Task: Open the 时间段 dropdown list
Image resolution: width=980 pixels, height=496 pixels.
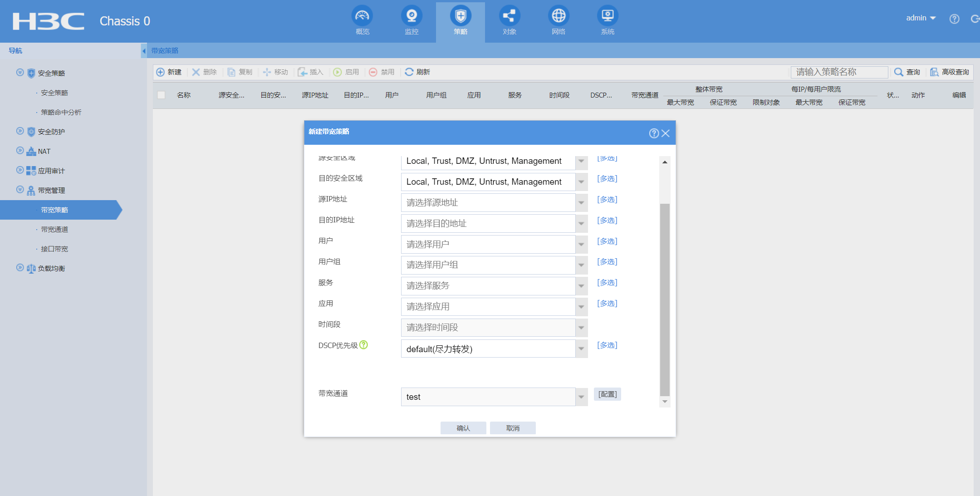Action: [x=581, y=328]
